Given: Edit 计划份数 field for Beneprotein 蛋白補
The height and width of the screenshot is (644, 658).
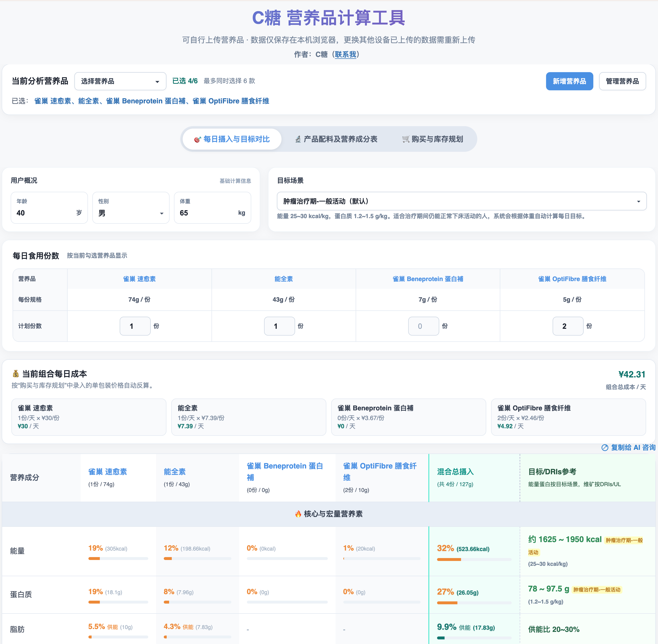Looking at the screenshot, I should [x=423, y=326].
